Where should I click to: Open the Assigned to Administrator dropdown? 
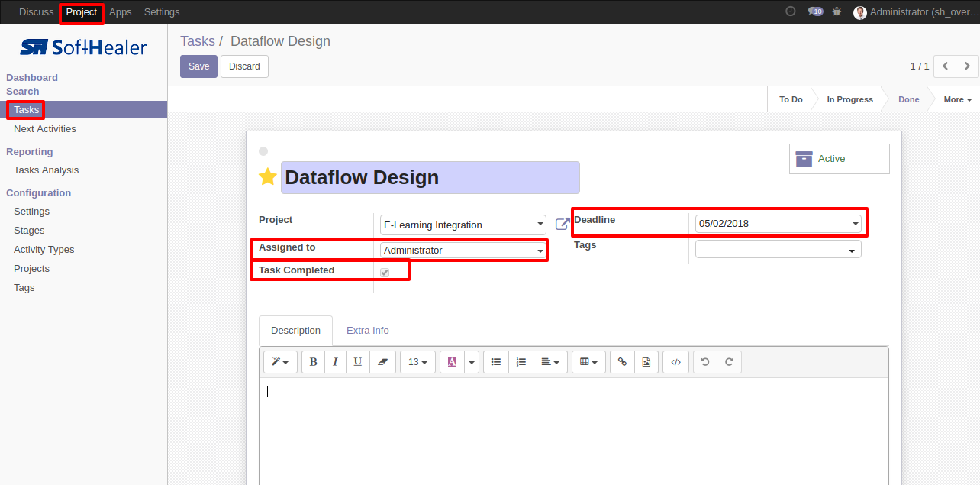point(463,250)
